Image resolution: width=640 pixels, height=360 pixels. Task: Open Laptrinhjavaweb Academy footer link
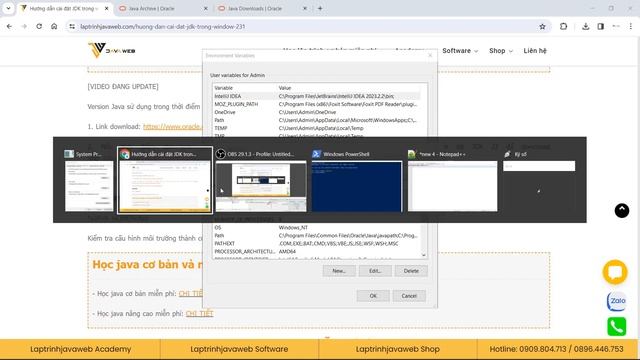pyautogui.click(x=80, y=349)
